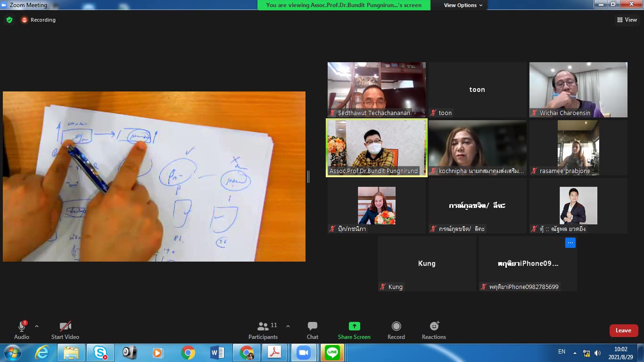
Task: Toggle system volume speaker icon in tray
Action: pos(597,353)
